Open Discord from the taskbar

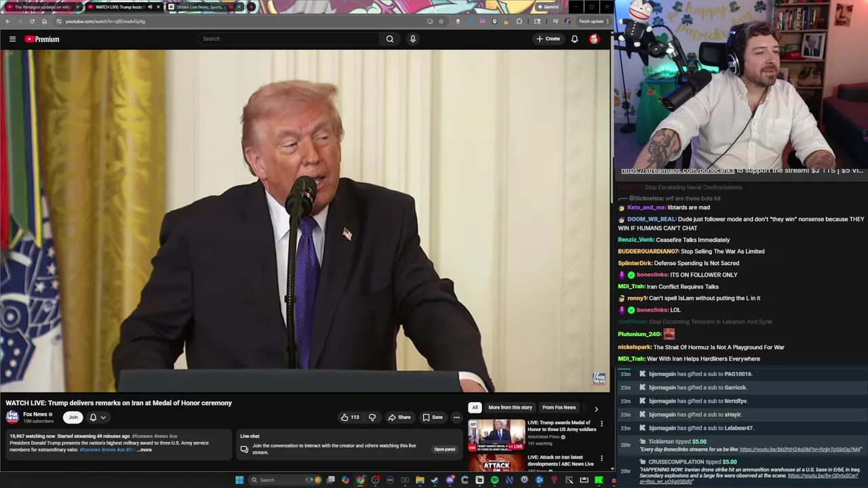point(450,480)
